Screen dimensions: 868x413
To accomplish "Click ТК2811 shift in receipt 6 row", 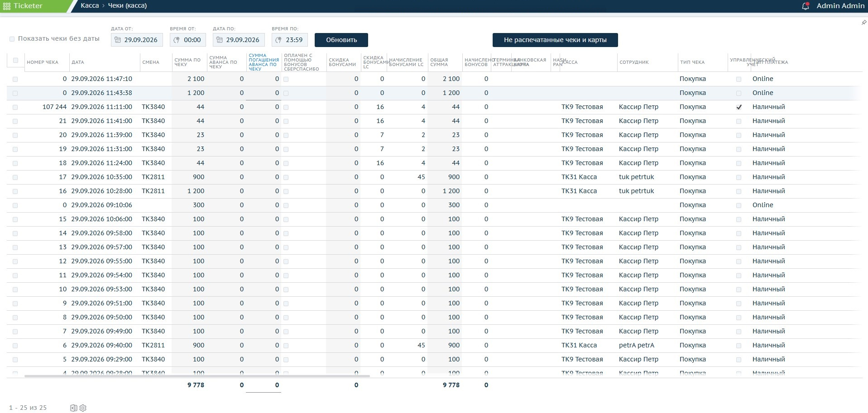I will tap(153, 345).
